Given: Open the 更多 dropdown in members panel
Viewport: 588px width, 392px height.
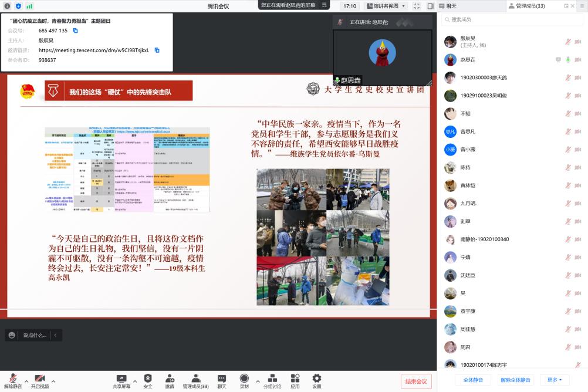Looking at the screenshot, I should 555,380.
